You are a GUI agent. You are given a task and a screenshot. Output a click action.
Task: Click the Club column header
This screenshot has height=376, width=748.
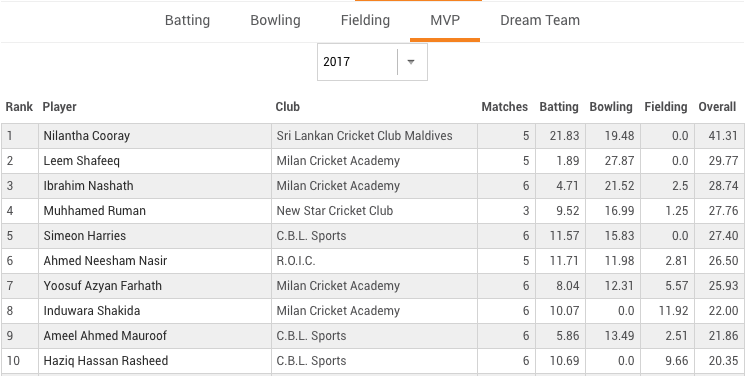288,106
